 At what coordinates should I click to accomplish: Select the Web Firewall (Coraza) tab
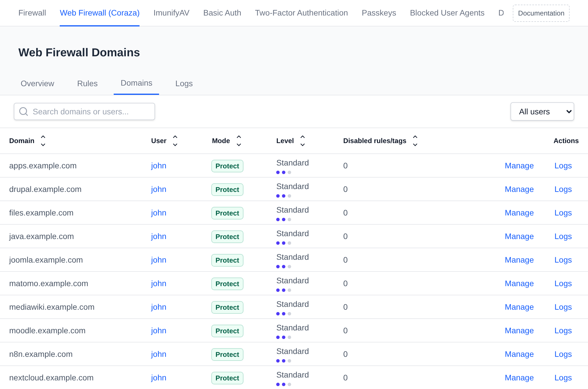coord(100,13)
